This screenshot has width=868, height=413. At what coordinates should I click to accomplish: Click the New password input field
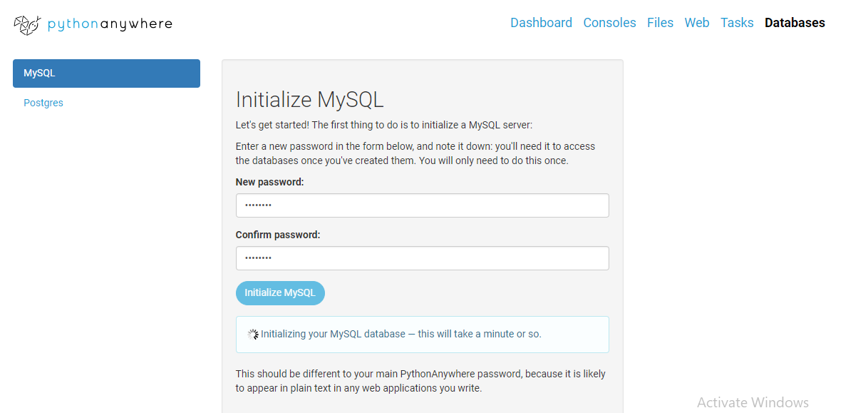click(x=422, y=205)
